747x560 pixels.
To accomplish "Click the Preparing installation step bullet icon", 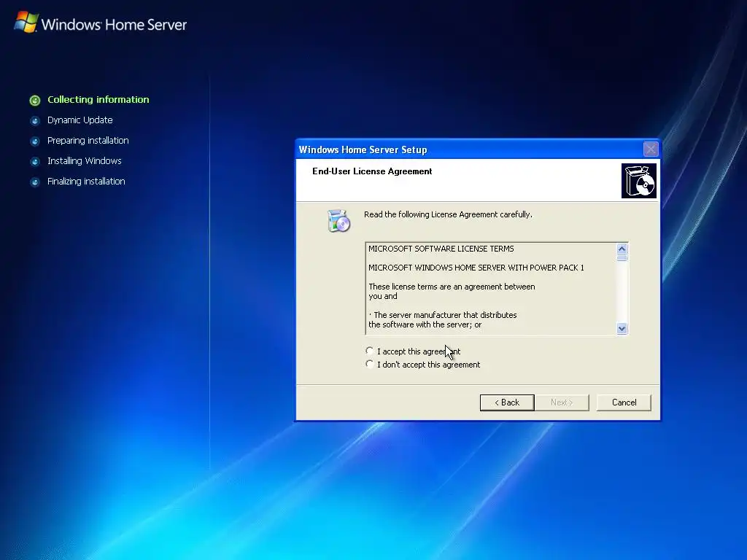I will tap(35, 141).
